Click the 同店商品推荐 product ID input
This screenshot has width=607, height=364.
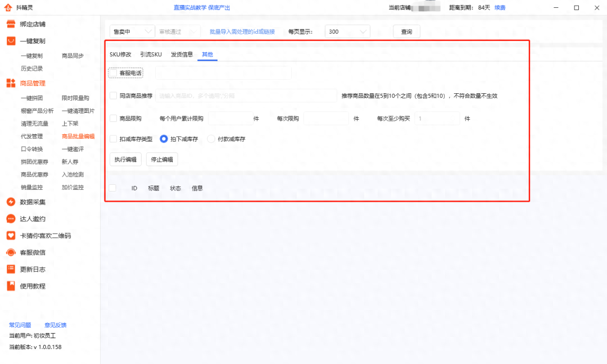click(x=246, y=95)
